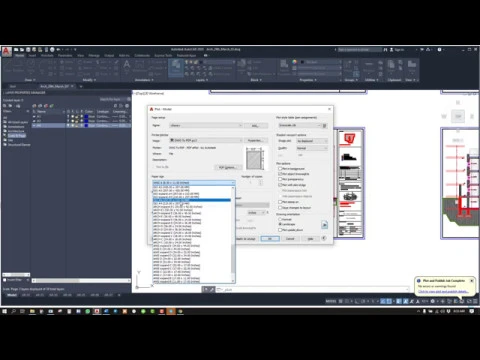Open the Layer Properties button in Layers ribbon panel

pos(176,68)
